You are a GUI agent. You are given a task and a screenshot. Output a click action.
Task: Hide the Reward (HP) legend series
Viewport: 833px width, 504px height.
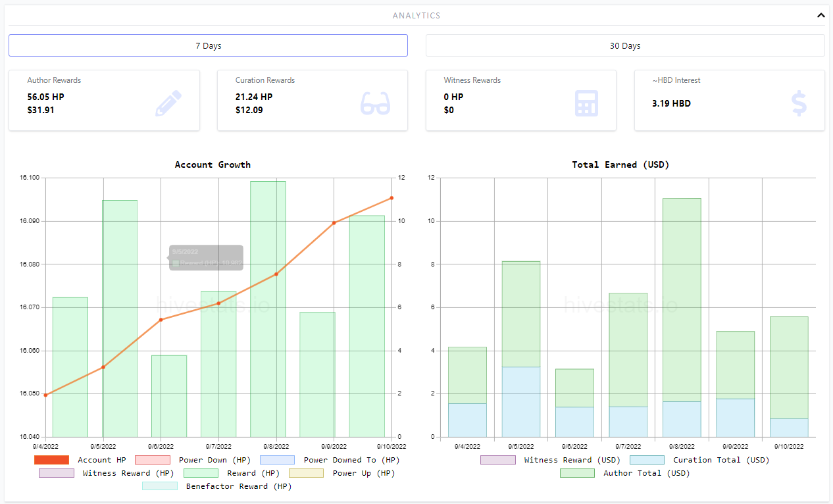click(232, 473)
